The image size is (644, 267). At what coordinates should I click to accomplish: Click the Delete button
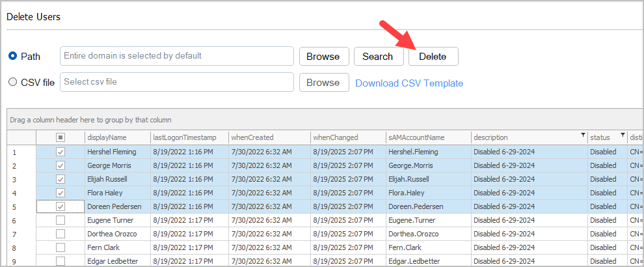[433, 57]
